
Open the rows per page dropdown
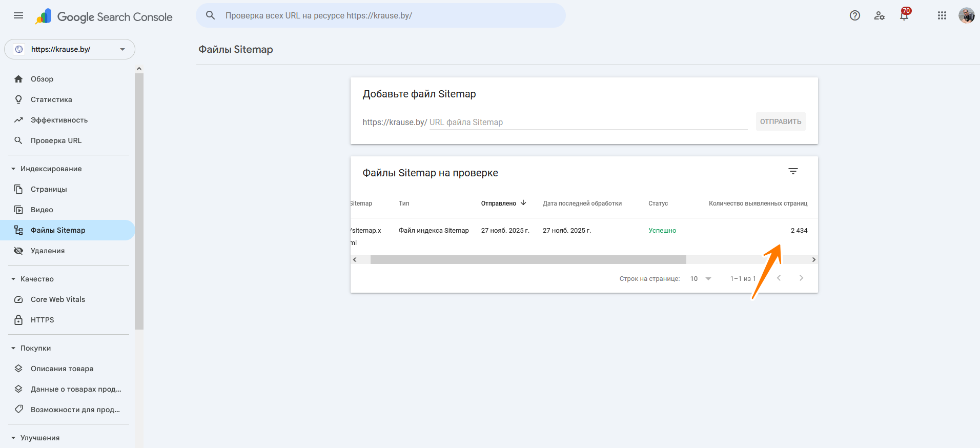point(700,279)
